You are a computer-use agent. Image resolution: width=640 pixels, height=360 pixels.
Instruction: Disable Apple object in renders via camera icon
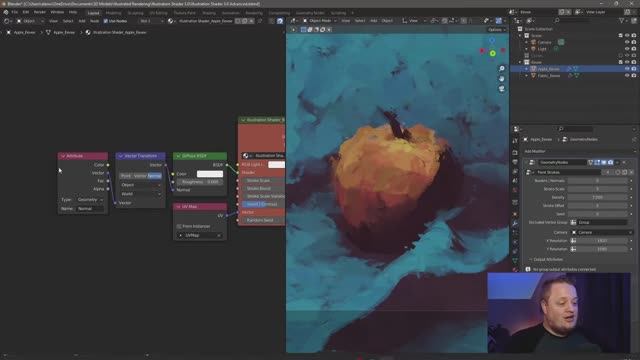634,69
